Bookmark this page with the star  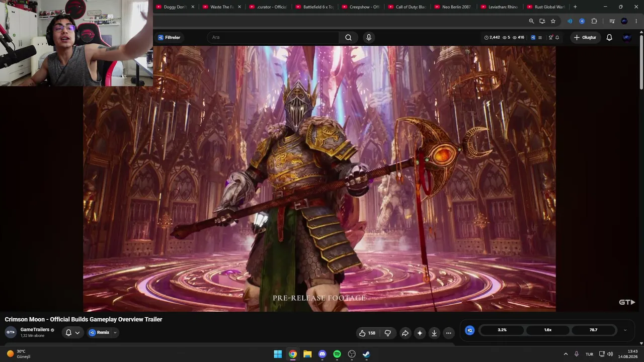pos(553,21)
